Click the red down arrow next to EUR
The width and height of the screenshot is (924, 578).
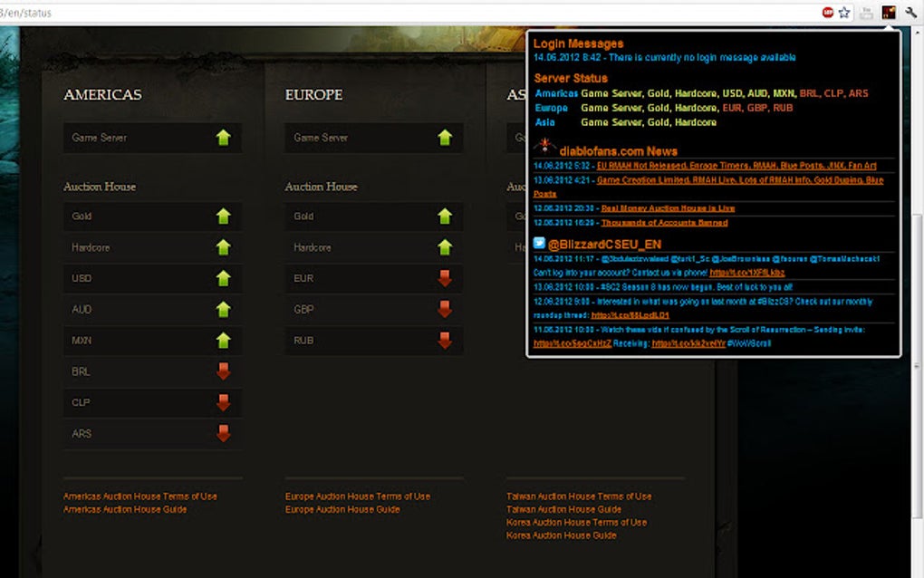(x=445, y=279)
